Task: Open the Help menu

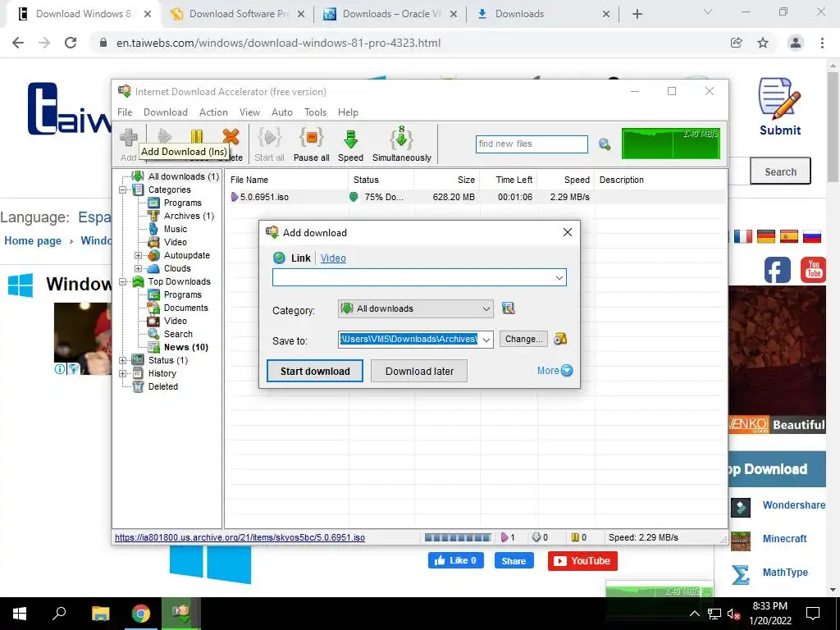Action: tap(348, 112)
